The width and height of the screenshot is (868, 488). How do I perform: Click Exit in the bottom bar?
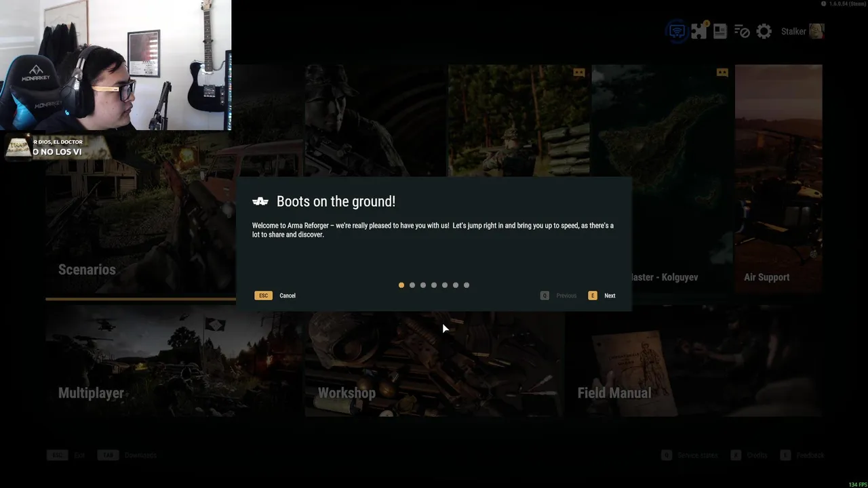click(x=79, y=455)
